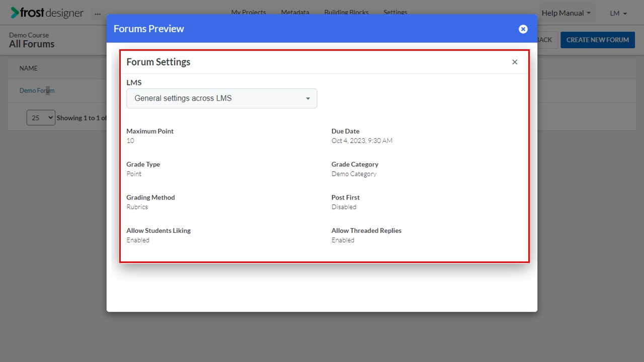Image resolution: width=644 pixels, height=362 pixels.
Task: Click the Forum Settings heading
Action: pyautogui.click(x=158, y=62)
